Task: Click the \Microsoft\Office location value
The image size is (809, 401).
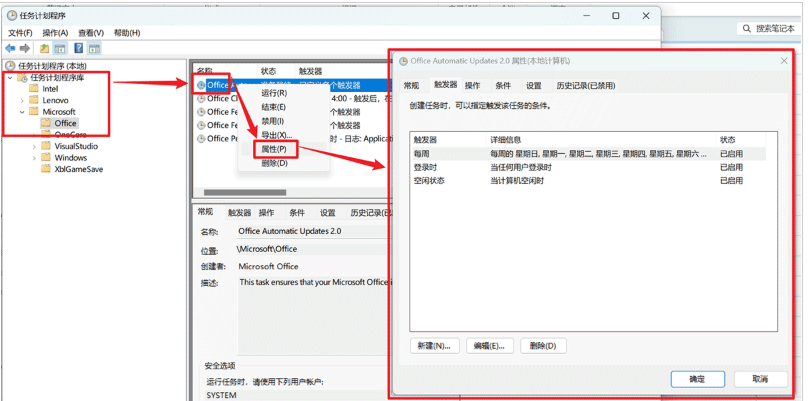Action: click(x=267, y=249)
